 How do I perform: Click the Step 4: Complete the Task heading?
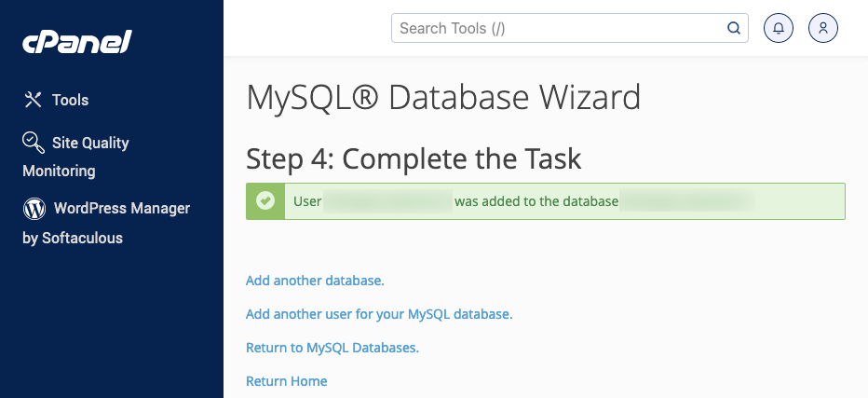pyautogui.click(x=414, y=159)
